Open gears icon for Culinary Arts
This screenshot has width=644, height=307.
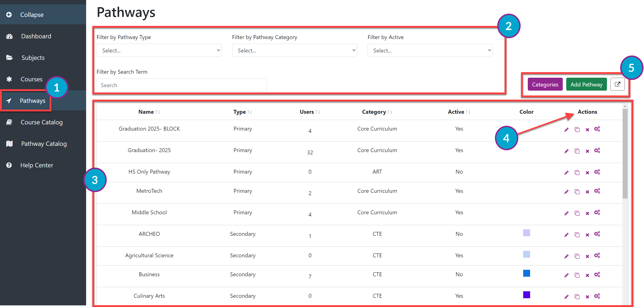click(x=597, y=296)
